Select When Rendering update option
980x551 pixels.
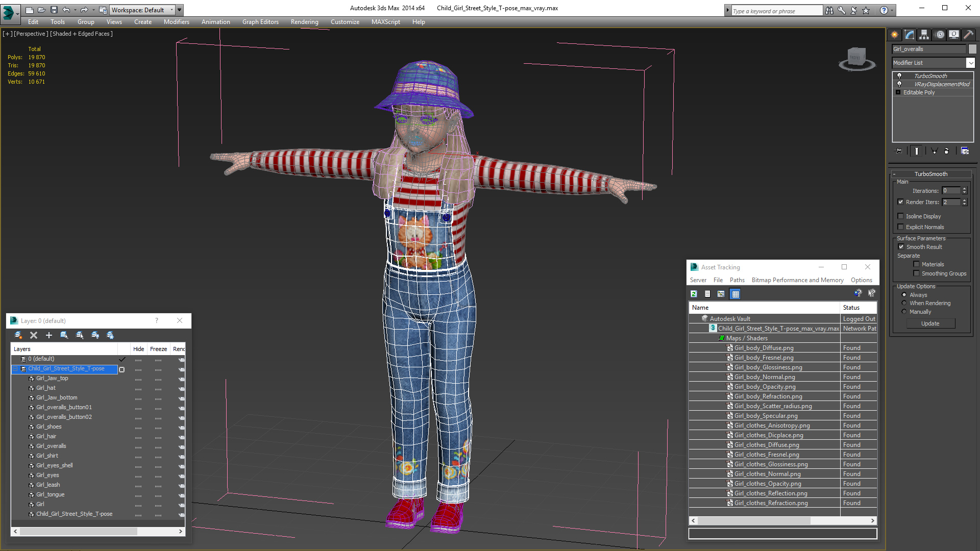[x=904, y=303]
